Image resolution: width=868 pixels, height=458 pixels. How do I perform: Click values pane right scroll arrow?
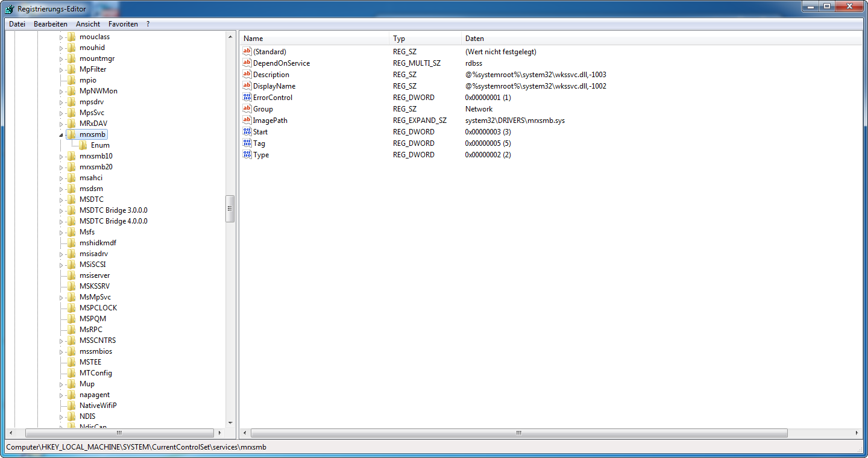tap(857, 433)
